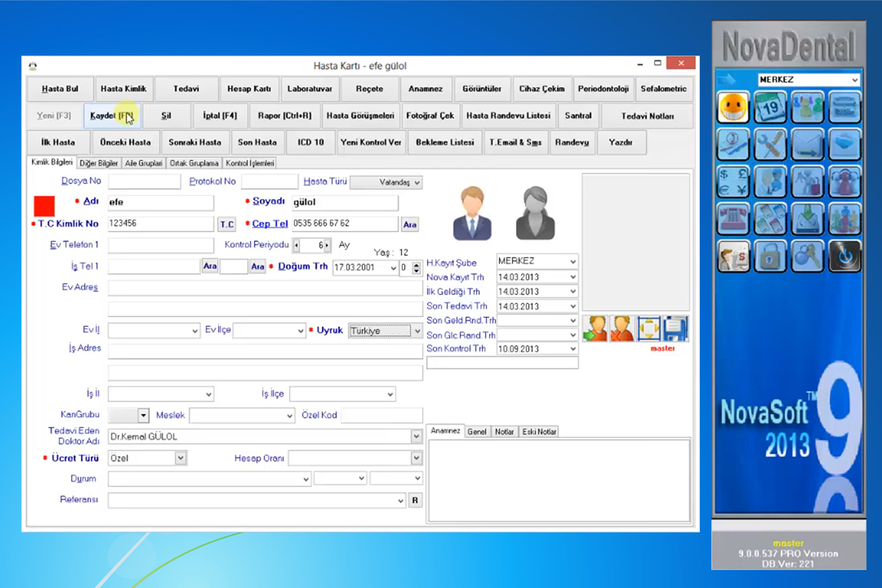The width and height of the screenshot is (882, 588).
Task: Open the smiley face patient icon in NovaDental panel
Action: click(733, 108)
